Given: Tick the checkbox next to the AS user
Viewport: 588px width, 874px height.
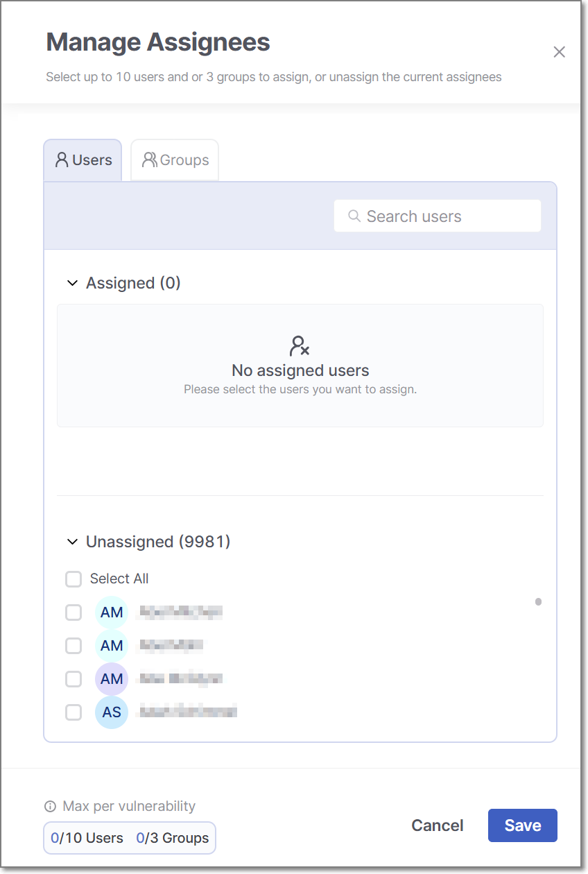Looking at the screenshot, I should 73,712.
